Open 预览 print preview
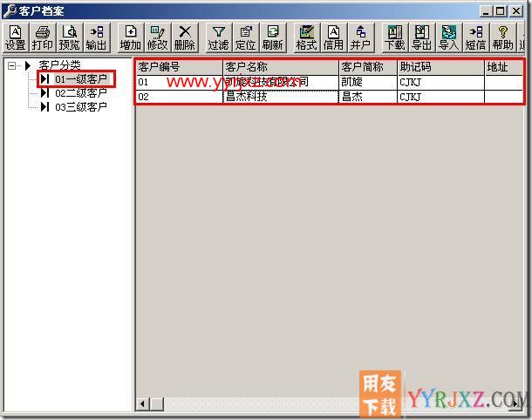 (70, 38)
